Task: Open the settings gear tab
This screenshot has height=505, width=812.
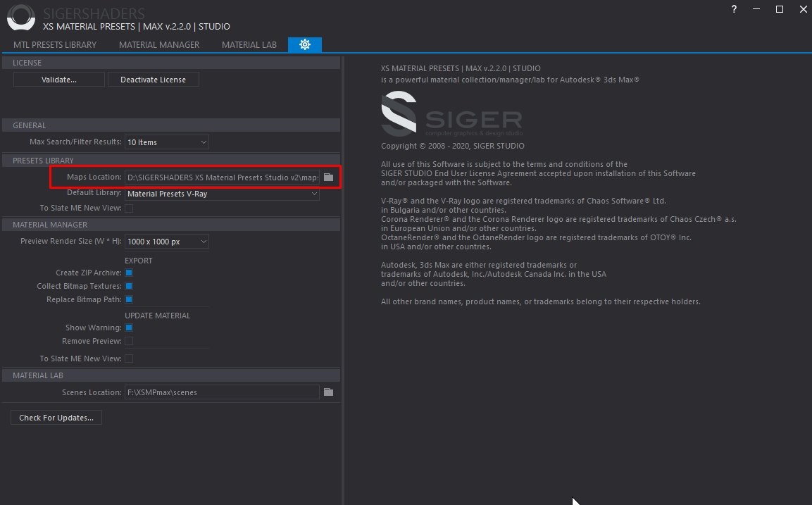Action: tap(304, 44)
